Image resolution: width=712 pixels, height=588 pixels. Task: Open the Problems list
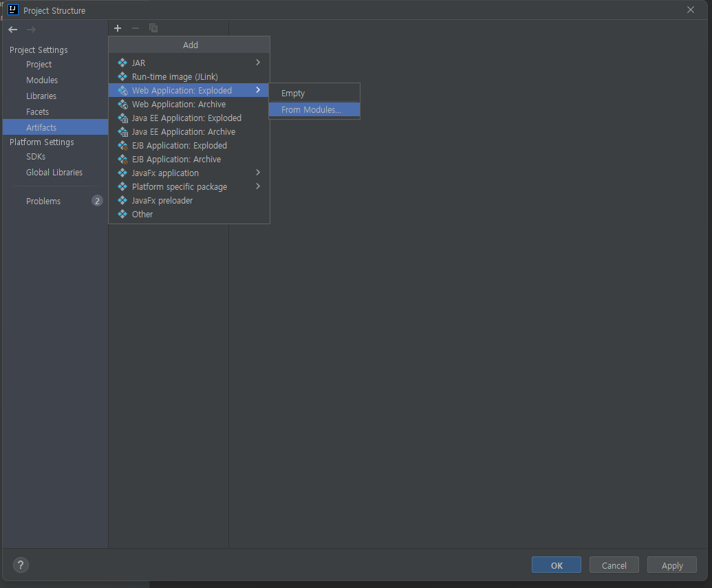coord(55,201)
